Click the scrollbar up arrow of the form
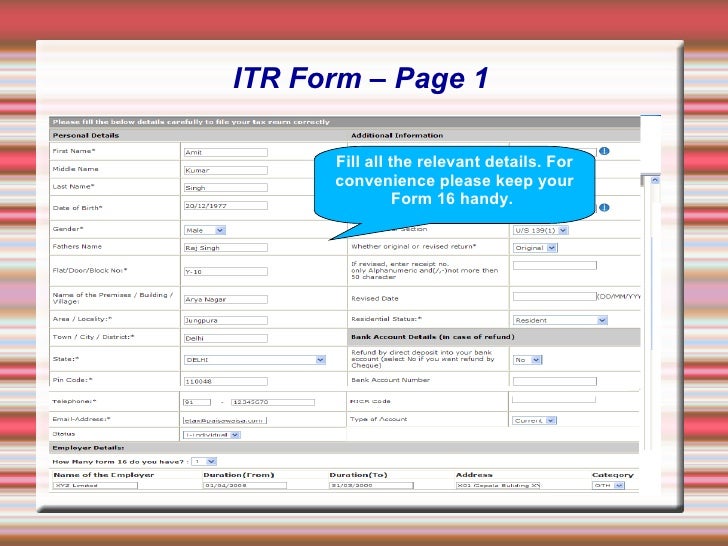The width and height of the screenshot is (728, 546). point(655,180)
